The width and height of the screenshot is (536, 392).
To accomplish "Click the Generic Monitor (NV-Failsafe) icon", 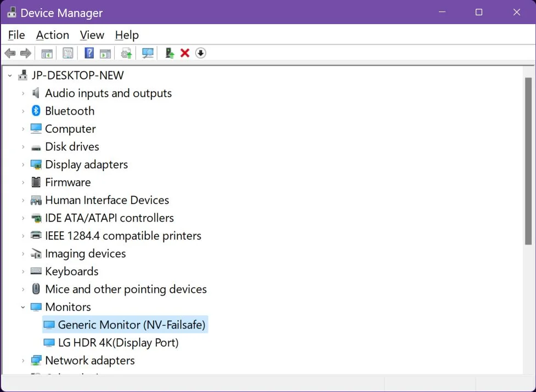I will [x=49, y=325].
